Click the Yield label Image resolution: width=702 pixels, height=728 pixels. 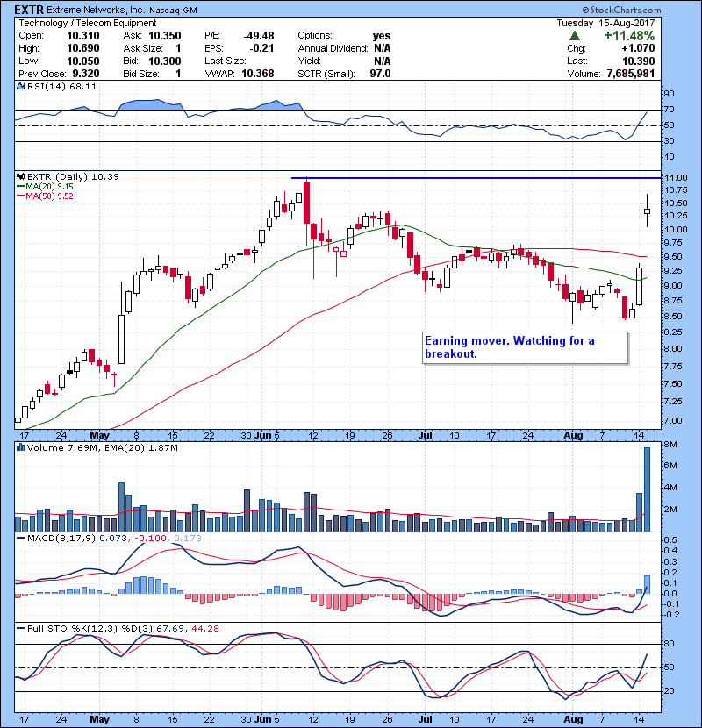click(x=309, y=61)
